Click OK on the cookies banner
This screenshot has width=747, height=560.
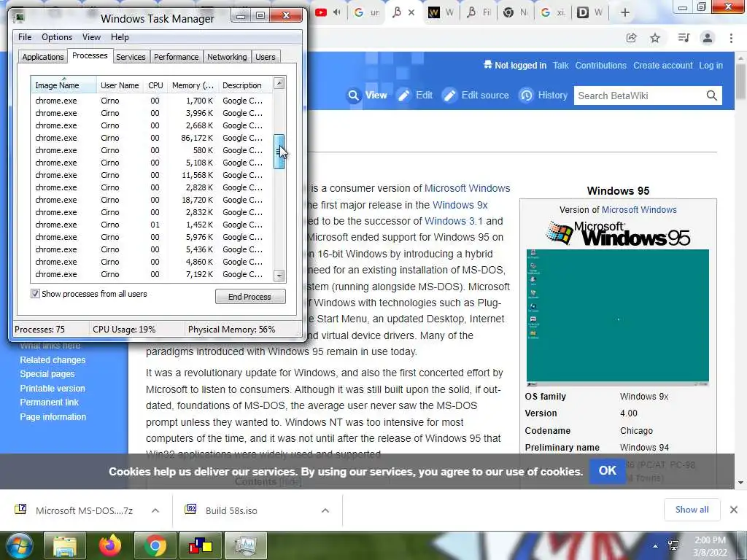coord(608,471)
